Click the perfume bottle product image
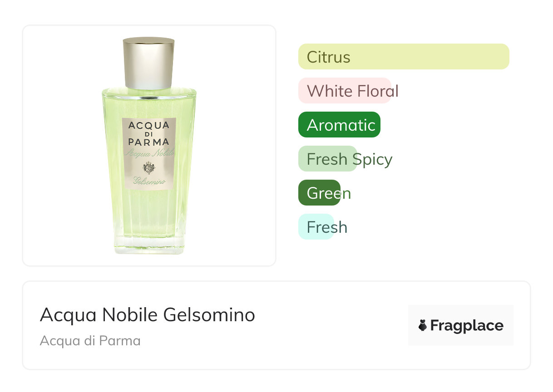The image size is (553, 392). [x=149, y=145]
